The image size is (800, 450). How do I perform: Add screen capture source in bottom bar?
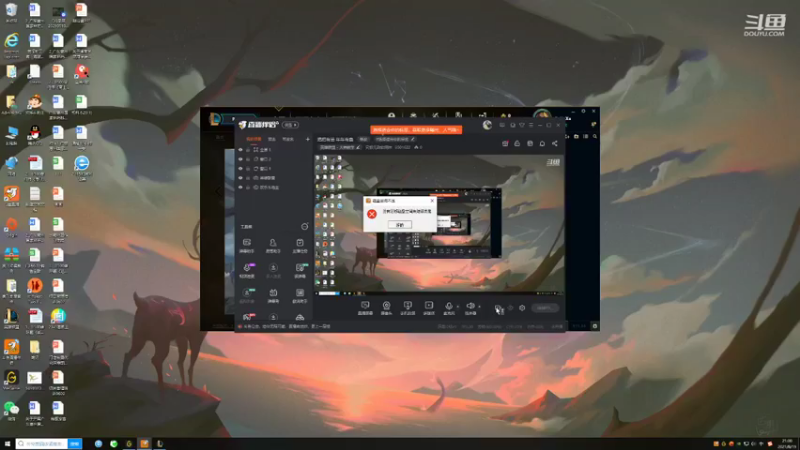pos(365,308)
